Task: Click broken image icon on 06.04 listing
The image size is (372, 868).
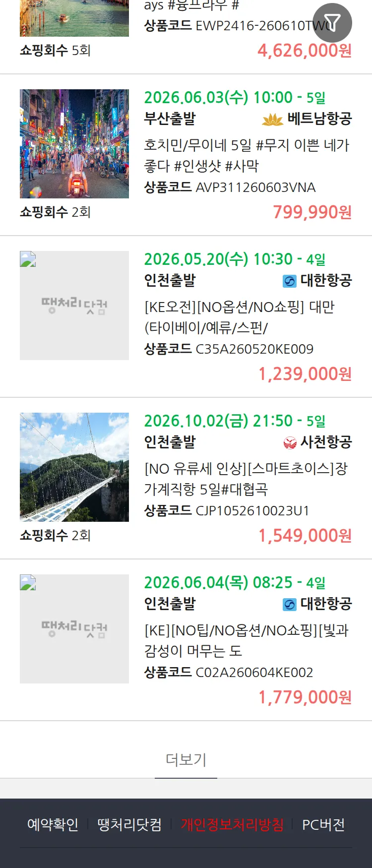Action: pos(28,582)
